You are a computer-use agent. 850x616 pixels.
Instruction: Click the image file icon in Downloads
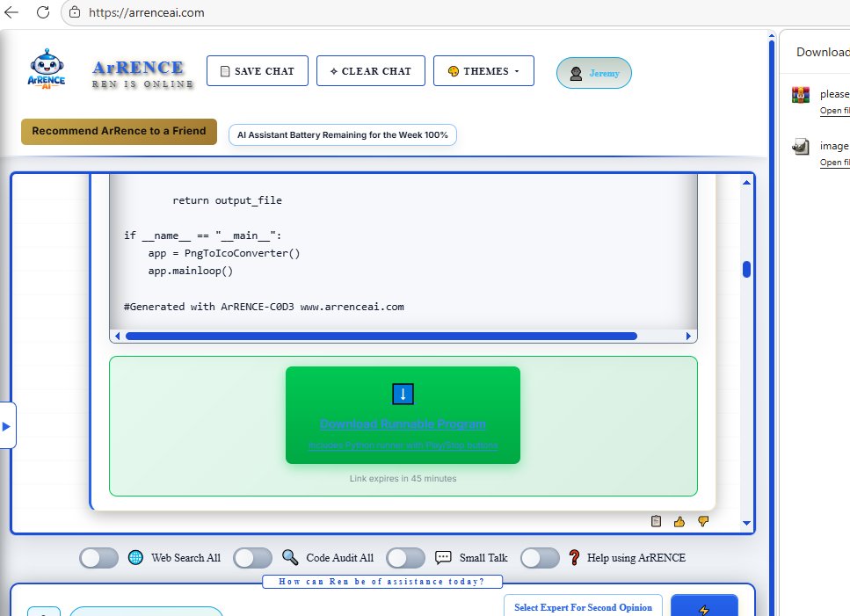point(801,146)
